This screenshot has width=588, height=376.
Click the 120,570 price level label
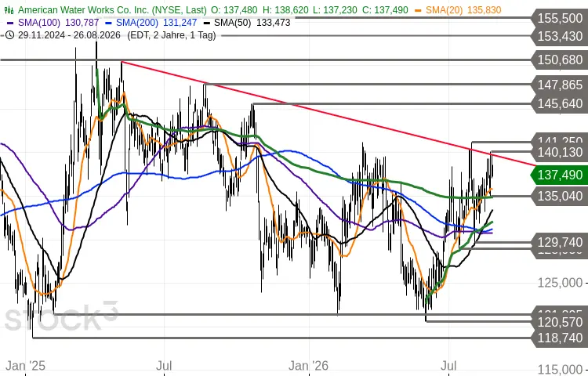(x=560, y=322)
